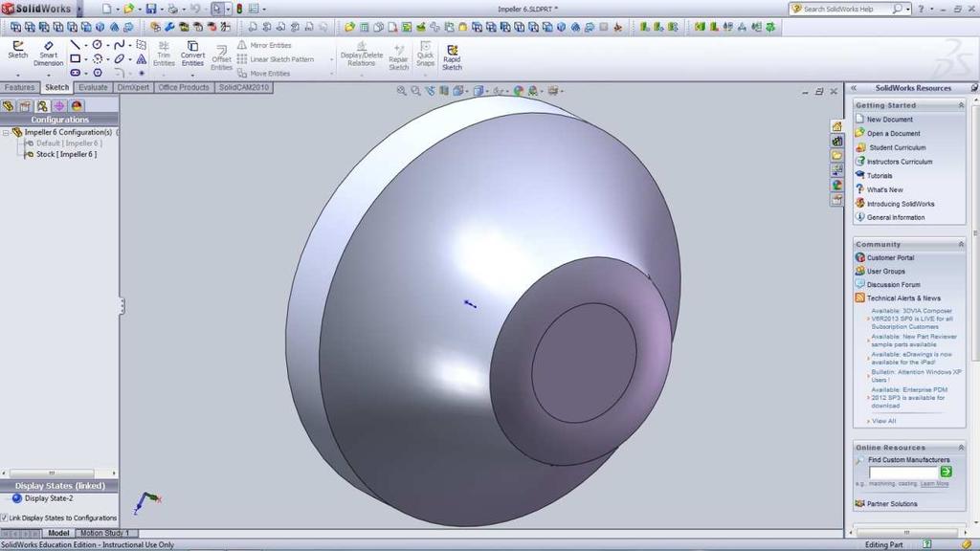980x551 pixels.
Task: Click the Print icon
Action: [172, 9]
